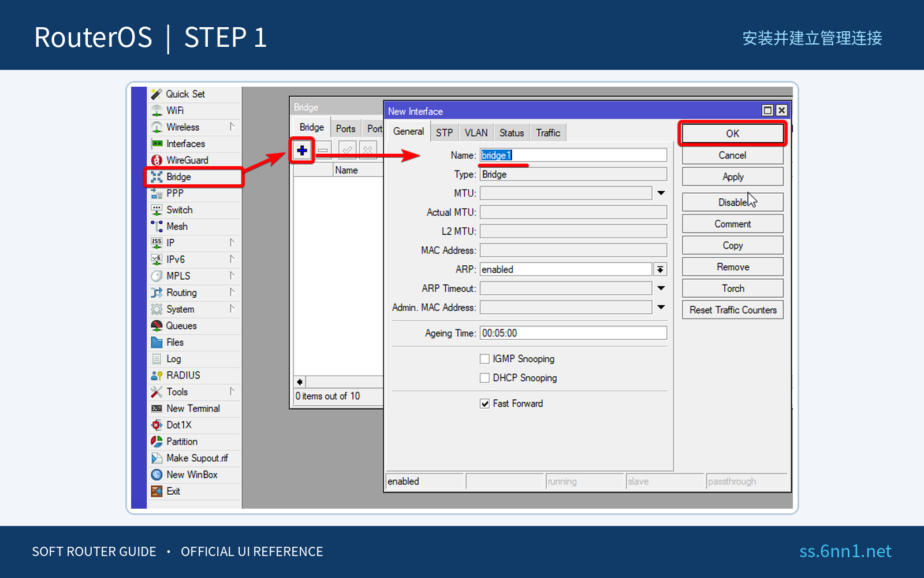924x578 pixels.
Task: Click the Comment button
Action: click(733, 224)
